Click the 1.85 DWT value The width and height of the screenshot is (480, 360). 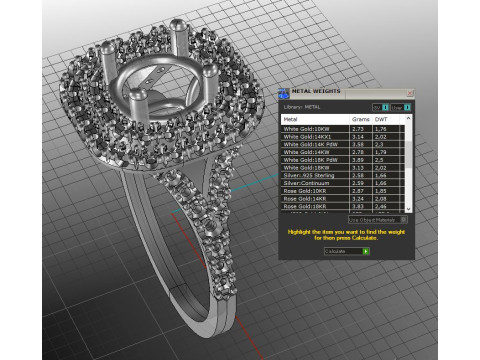(381, 191)
